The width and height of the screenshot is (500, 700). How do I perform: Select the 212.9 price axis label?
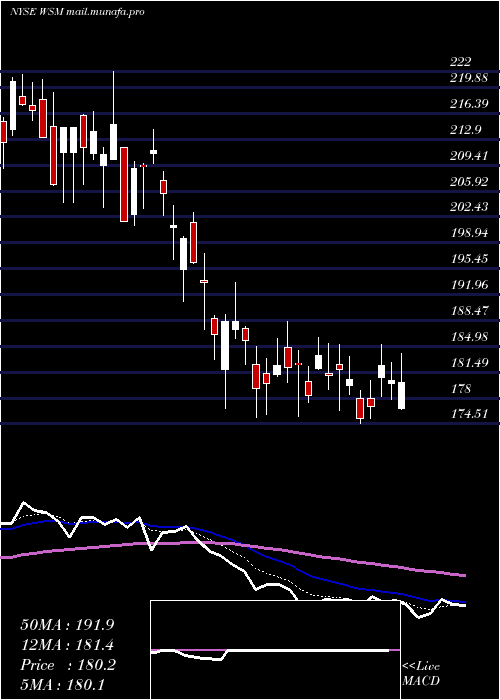click(465, 129)
